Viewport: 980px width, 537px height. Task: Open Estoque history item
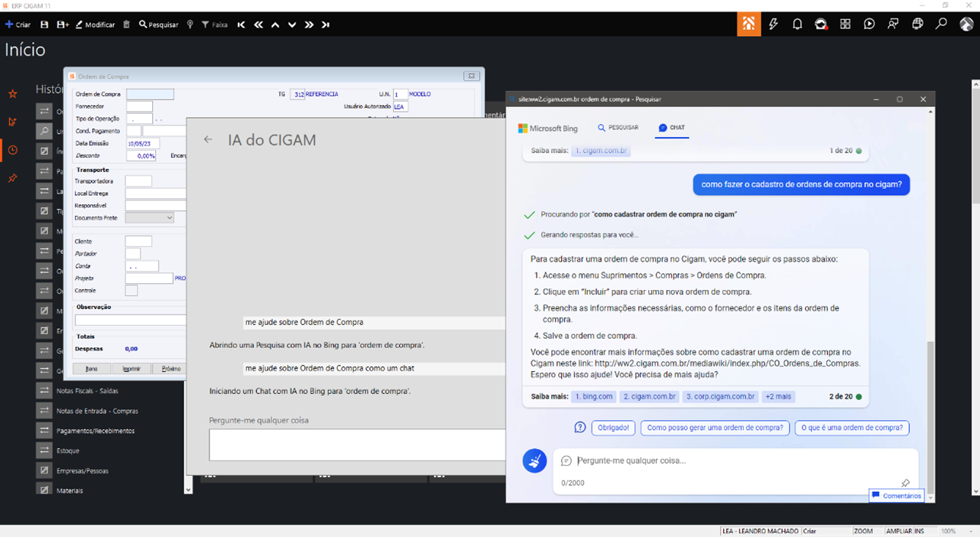click(67, 451)
